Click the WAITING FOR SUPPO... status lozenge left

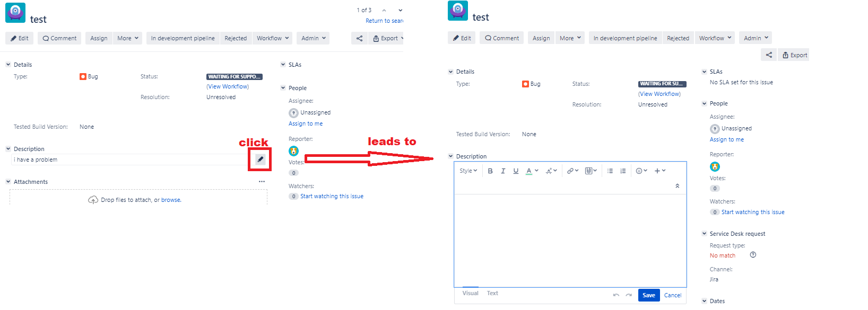(x=235, y=77)
